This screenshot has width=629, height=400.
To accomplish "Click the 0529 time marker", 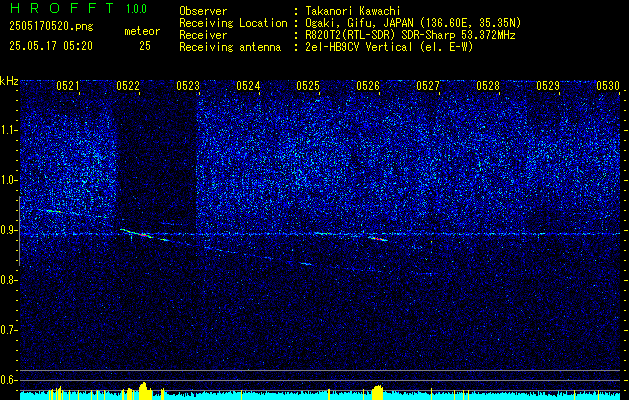I will point(548,85).
